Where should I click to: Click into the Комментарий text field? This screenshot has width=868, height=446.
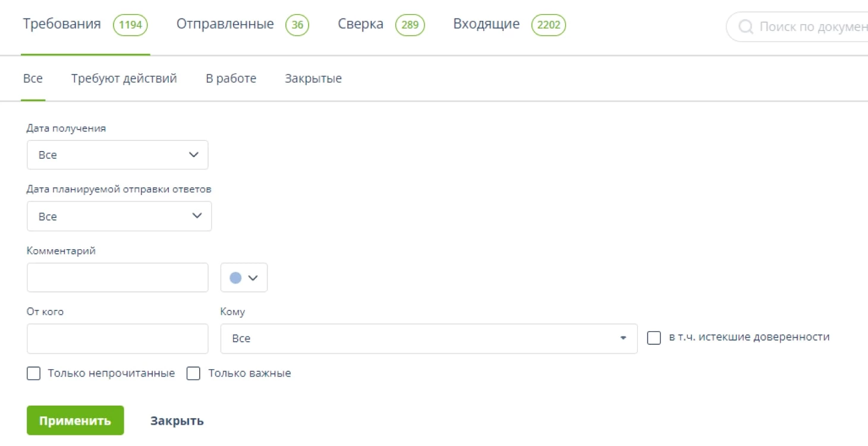[118, 278]
